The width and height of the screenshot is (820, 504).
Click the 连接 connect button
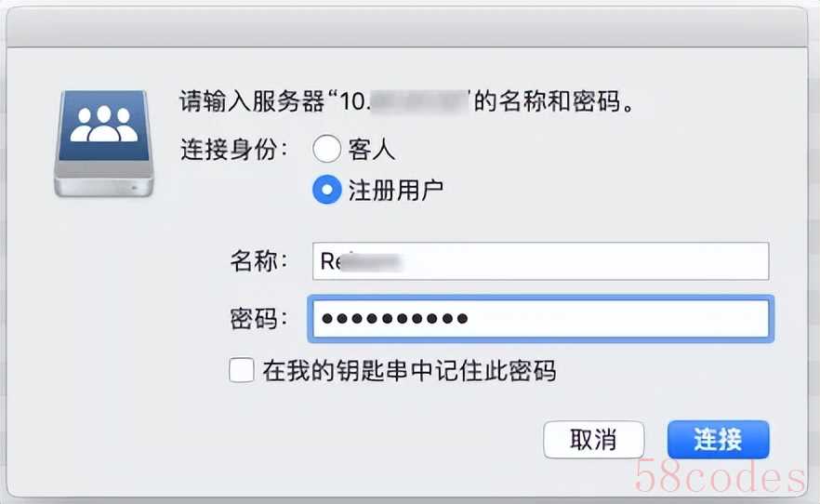point(718,439)
